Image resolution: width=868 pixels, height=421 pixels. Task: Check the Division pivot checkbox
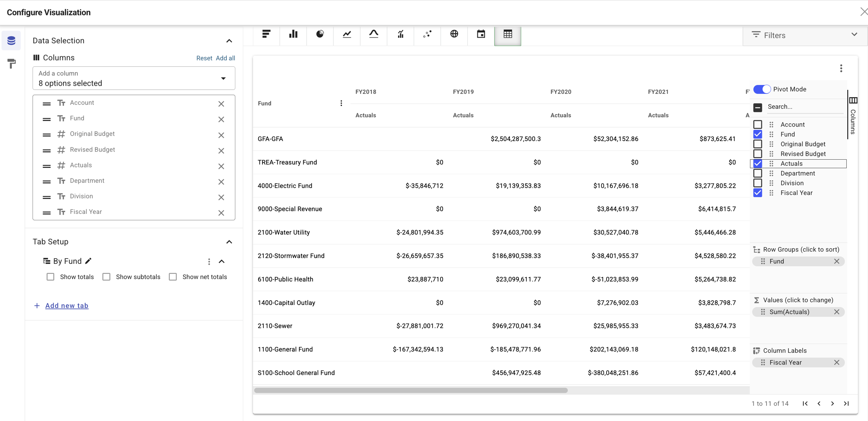757,183
